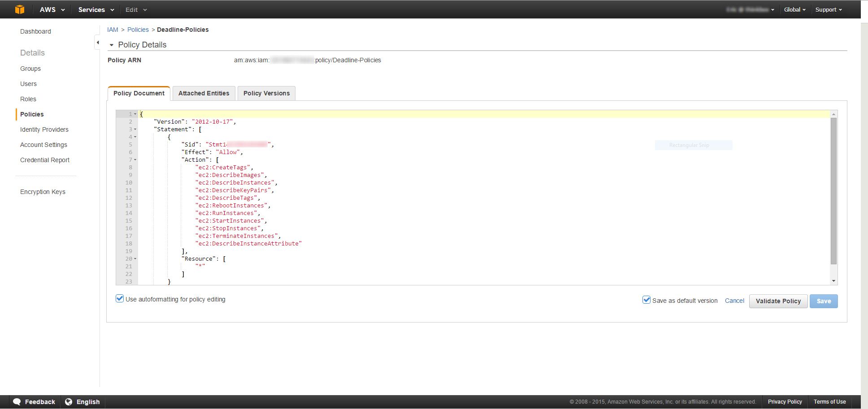Fold the Action array at line 7
Image resolution: width=868 pixels, height=409 pixels.
pyautogui.click(x=135, y=159)
